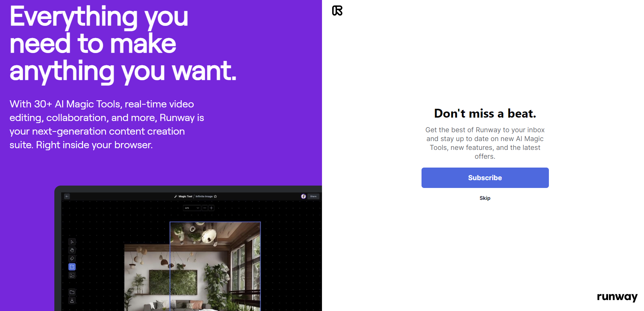Click the "Get the best of Runway" paragraph
Screen dimensions: 644x311
tap(485, 143)
